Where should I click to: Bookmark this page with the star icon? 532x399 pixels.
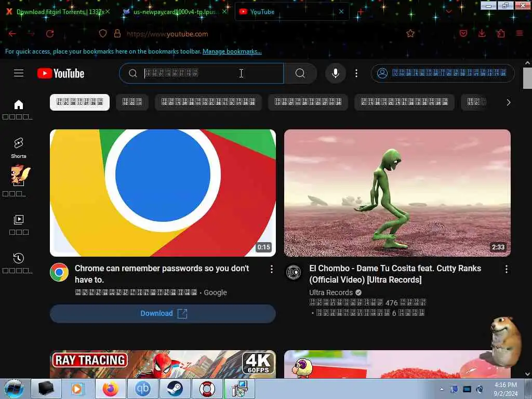click(x=410, y=33)
